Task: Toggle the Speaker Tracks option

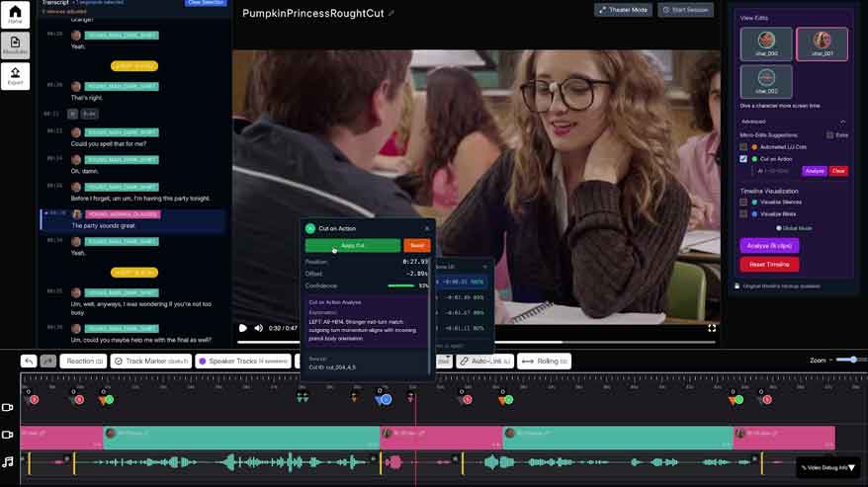Action: [x=243, y=361]
